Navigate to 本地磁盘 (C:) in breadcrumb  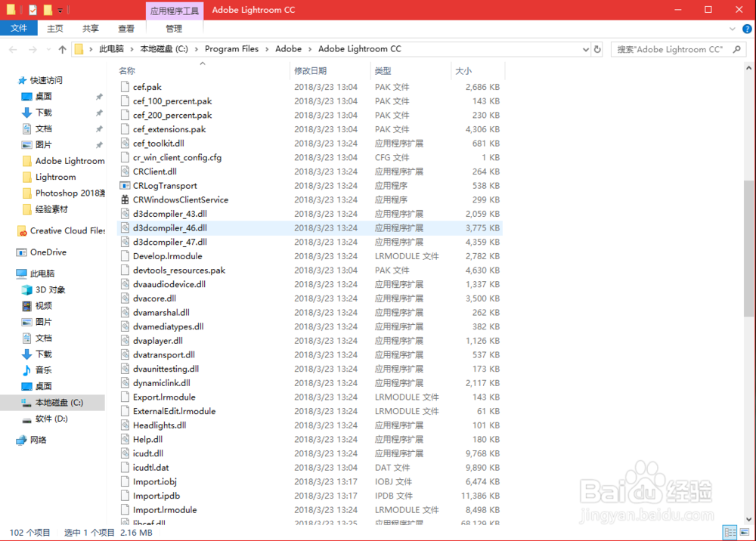coord(164,49)
